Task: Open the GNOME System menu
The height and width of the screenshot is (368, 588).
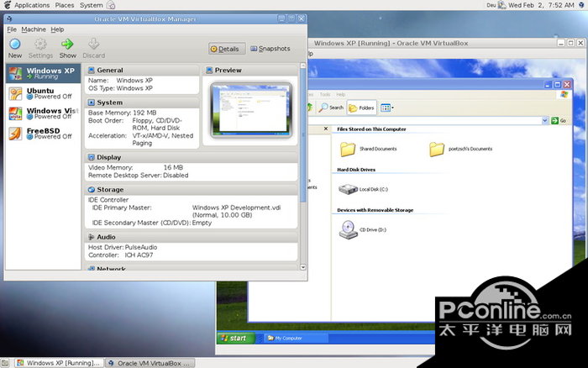Action: 91,5
